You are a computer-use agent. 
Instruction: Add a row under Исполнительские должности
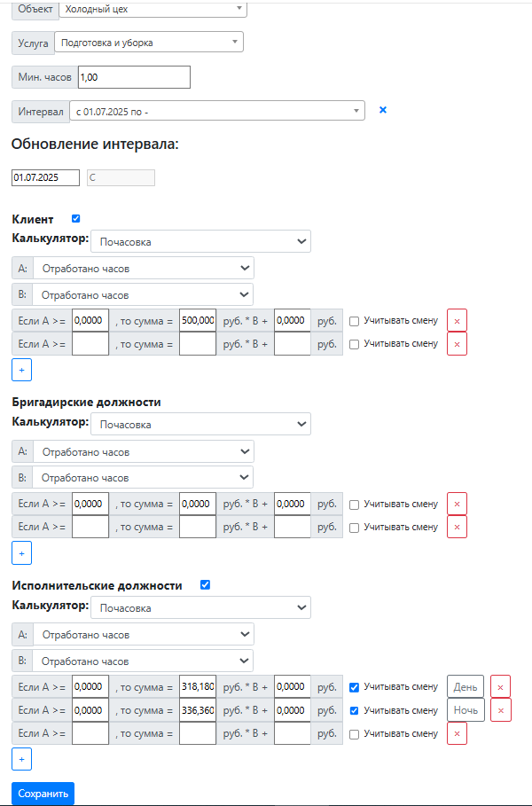[21, 759]
